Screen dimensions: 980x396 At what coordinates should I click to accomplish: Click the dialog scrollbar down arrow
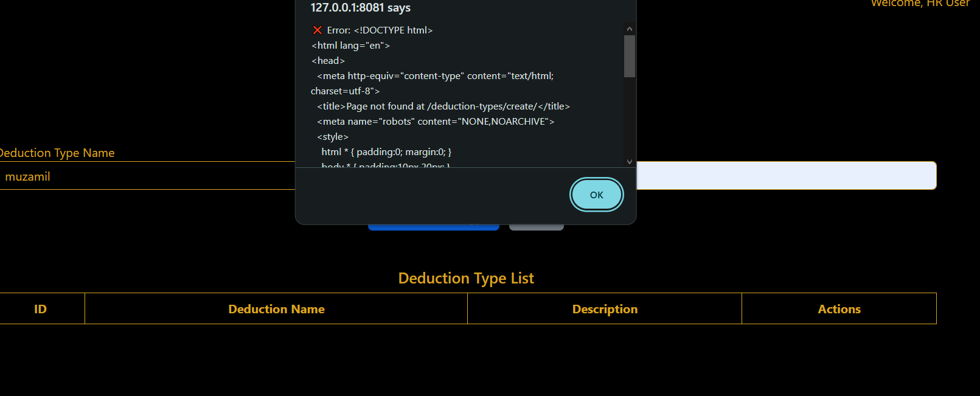(629, 162)
